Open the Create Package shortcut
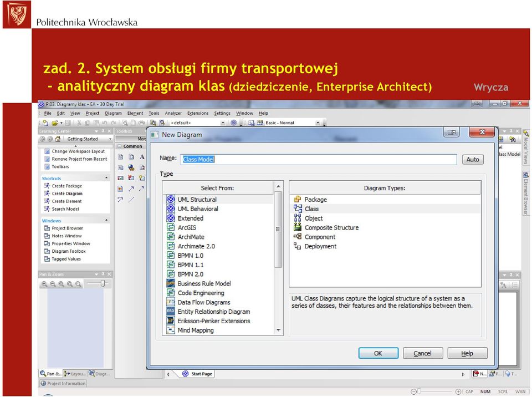532x397 pixels. click(67, 186)
